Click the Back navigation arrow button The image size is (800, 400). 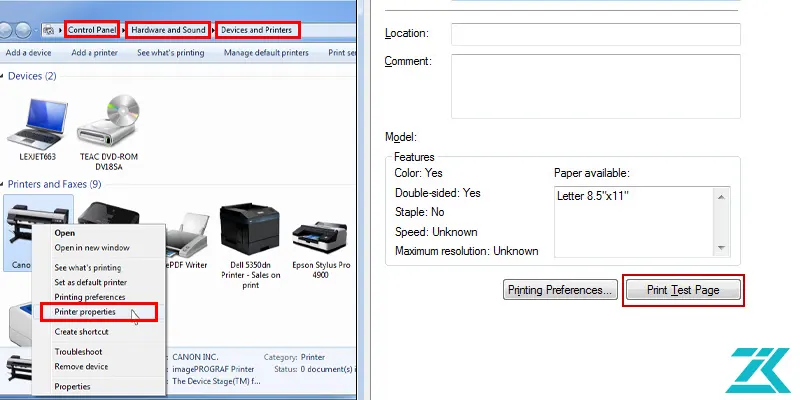5,31
